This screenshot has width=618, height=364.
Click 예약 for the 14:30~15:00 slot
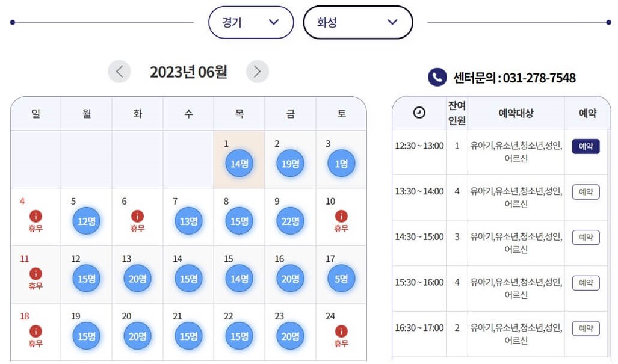click(586, 237)
